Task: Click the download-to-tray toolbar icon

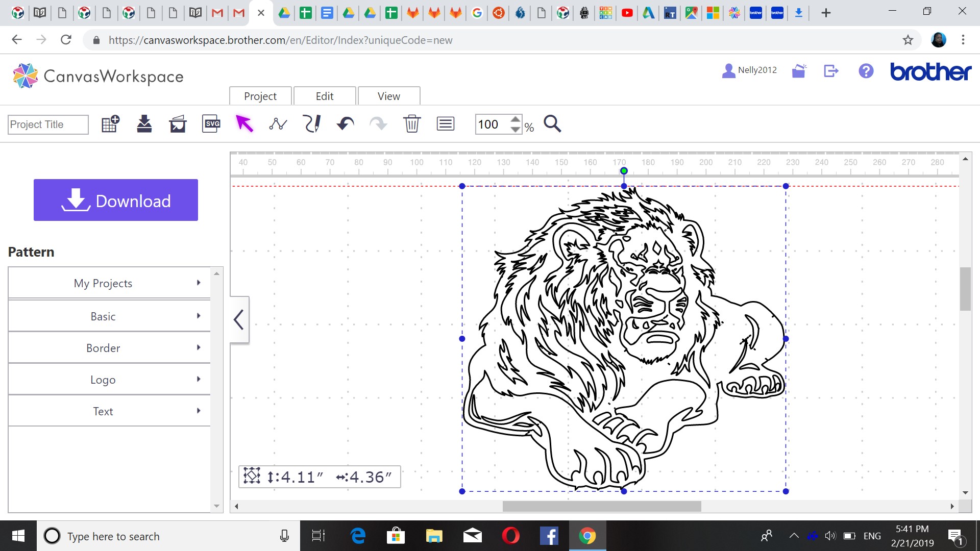Action: 144,124
